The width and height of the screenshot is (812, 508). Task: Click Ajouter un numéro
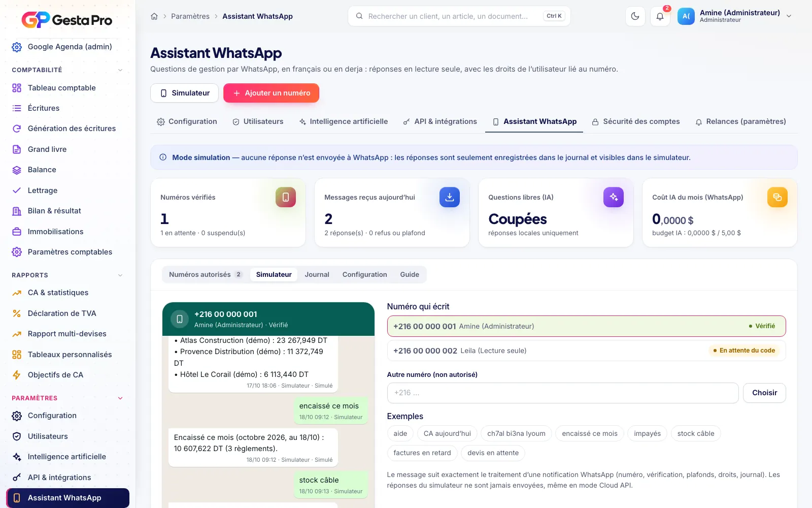271,93
